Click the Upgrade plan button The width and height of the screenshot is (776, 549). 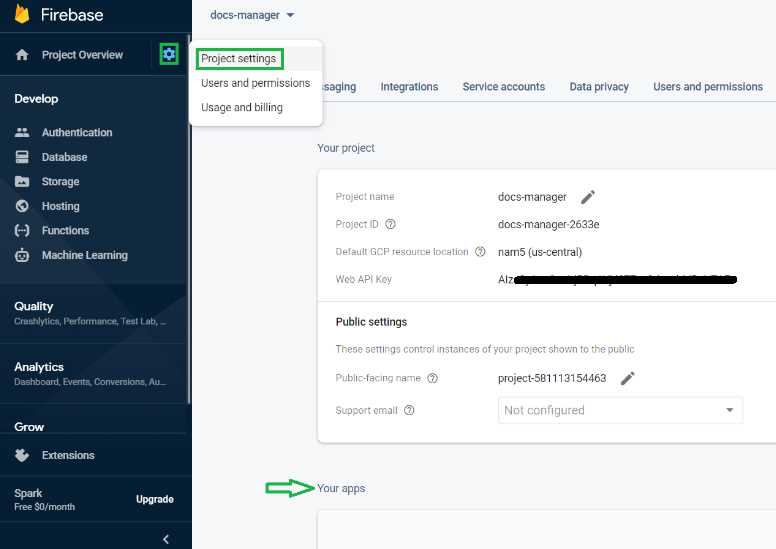tap(154, 499)
